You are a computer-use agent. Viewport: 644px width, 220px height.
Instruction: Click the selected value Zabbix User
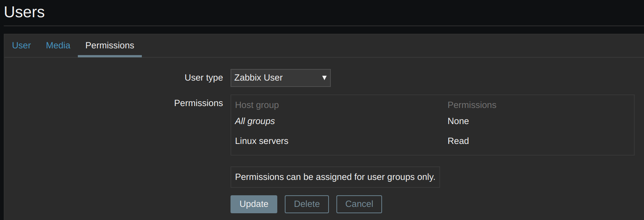coord(258,78)
